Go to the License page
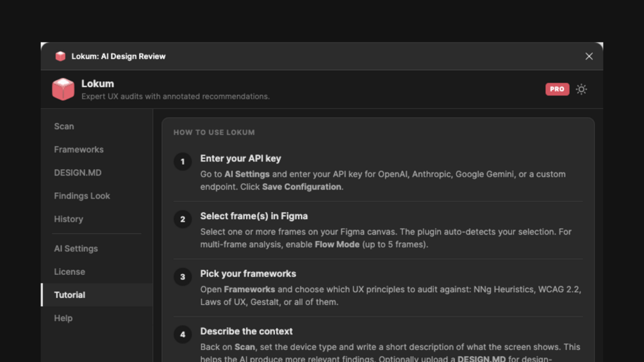 pyautogui.click(x=69, y=271)
